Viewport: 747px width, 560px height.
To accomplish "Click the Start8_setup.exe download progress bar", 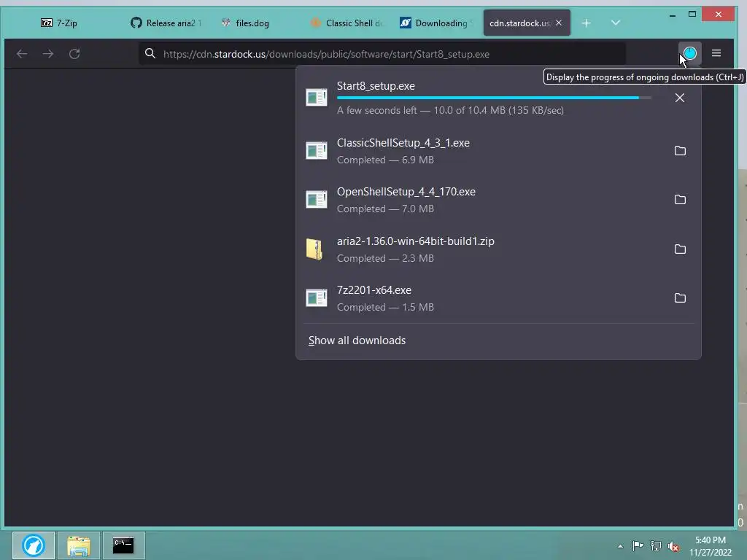I will pyautogui.click(x=494, y=98).
